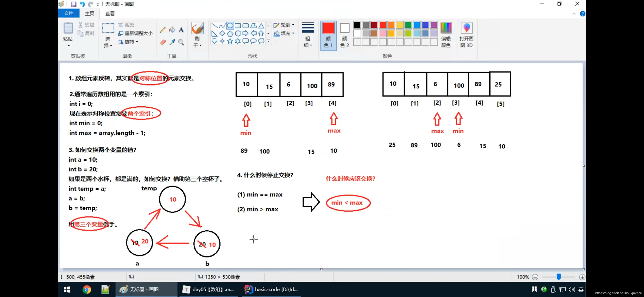644x297 pixels.
Task: Activate the Color 1 selector
Action: (328, 35)
